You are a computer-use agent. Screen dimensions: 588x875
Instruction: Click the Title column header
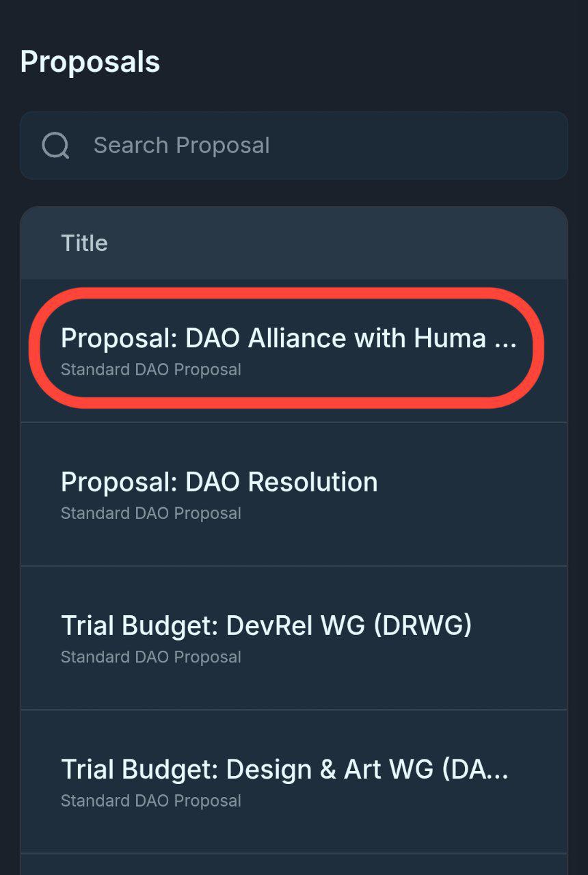coord(84,243)
